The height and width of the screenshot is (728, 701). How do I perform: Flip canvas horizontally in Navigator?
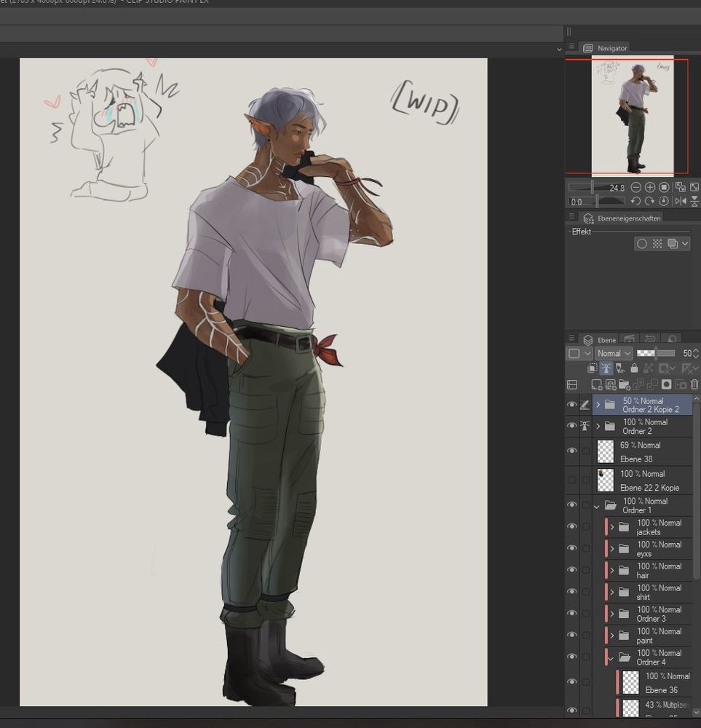coord(681,201)
